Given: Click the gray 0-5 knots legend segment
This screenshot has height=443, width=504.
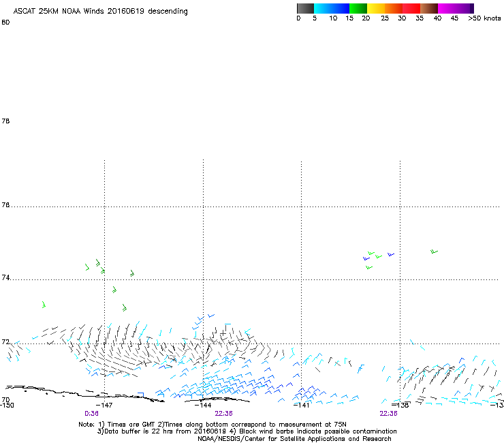Looking at the screenshot, I should pos(305,8).
